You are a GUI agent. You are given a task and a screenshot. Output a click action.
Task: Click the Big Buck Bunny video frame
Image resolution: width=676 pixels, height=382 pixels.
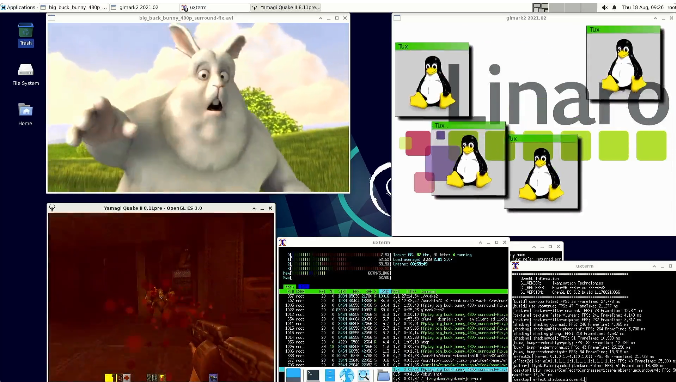(x=198, y=107)
